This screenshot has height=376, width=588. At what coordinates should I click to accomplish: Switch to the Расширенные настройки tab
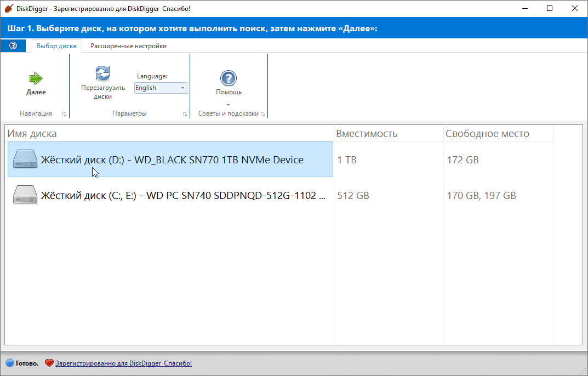[128, 46]
